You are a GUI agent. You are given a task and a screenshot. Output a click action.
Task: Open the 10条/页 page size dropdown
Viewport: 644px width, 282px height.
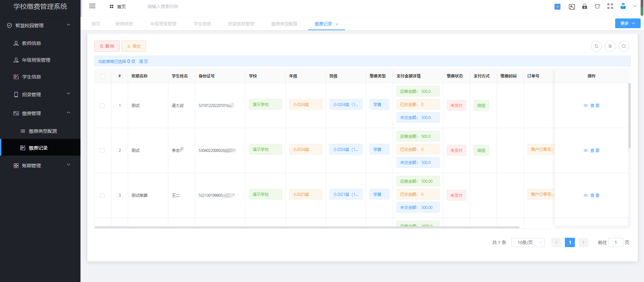pyautogui.click(x=528, y=242)
